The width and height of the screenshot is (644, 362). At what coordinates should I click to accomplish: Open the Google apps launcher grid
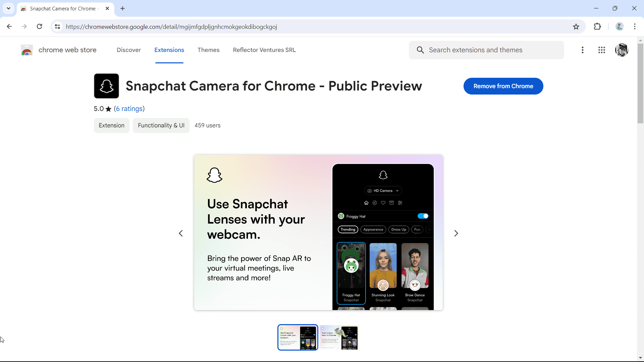[602, 50]
